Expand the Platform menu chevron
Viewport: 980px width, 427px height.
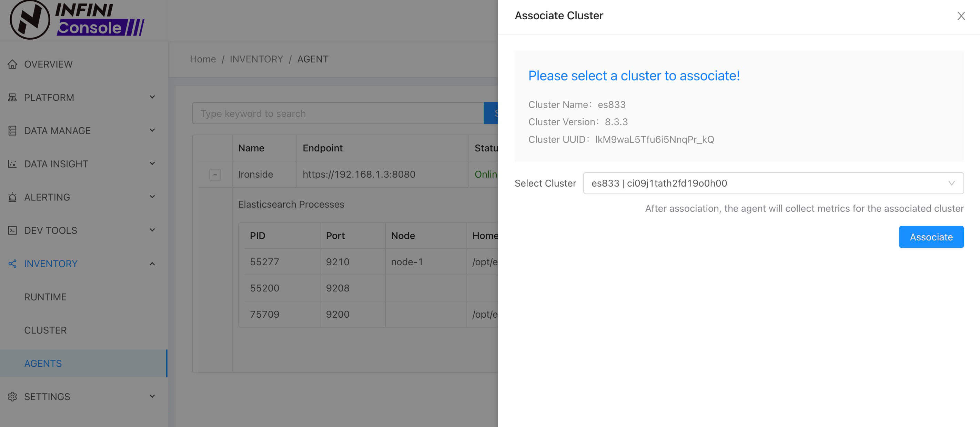pyautogui.click(x=152, y=97)
